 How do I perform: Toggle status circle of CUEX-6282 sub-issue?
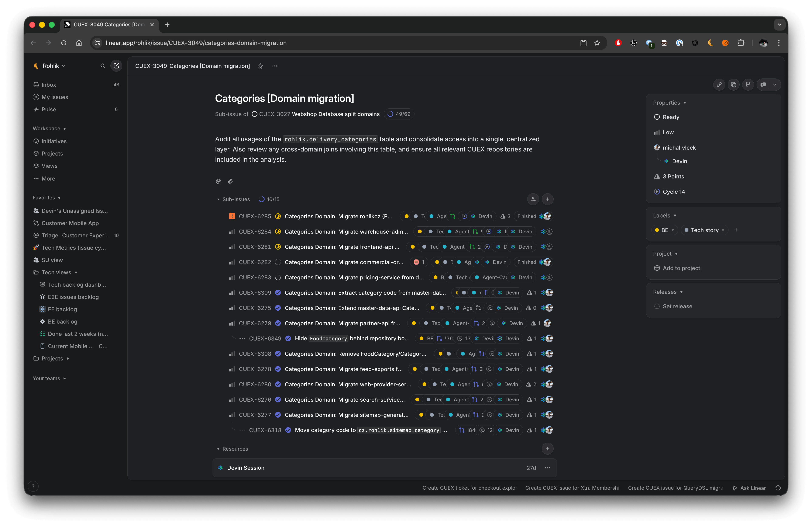[x=278, y=262]
